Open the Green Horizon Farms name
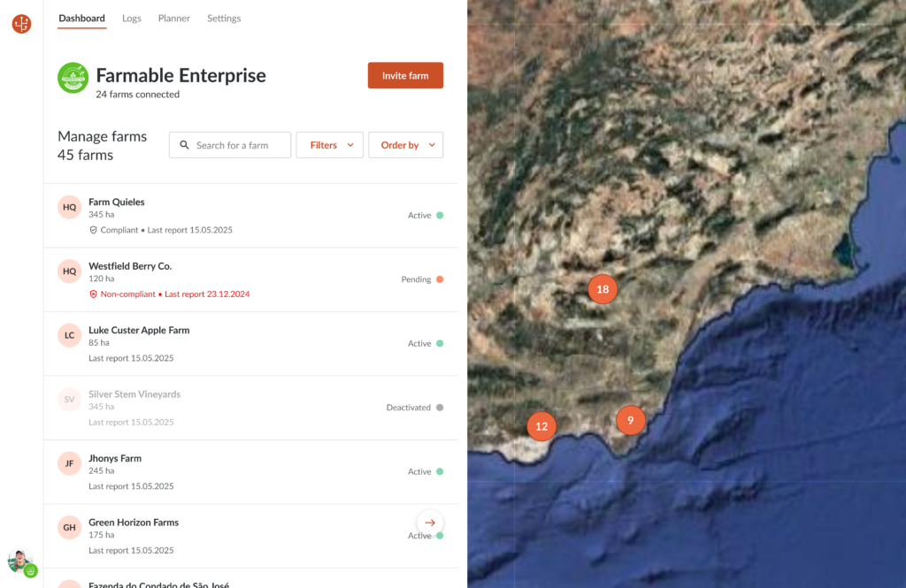The height and width of the screenshot is (588, 906). click(x=134, y=523)
